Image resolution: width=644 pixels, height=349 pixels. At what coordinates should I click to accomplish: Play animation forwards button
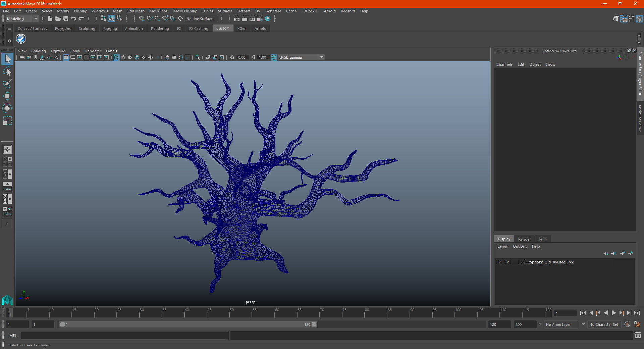click(614, 313)
